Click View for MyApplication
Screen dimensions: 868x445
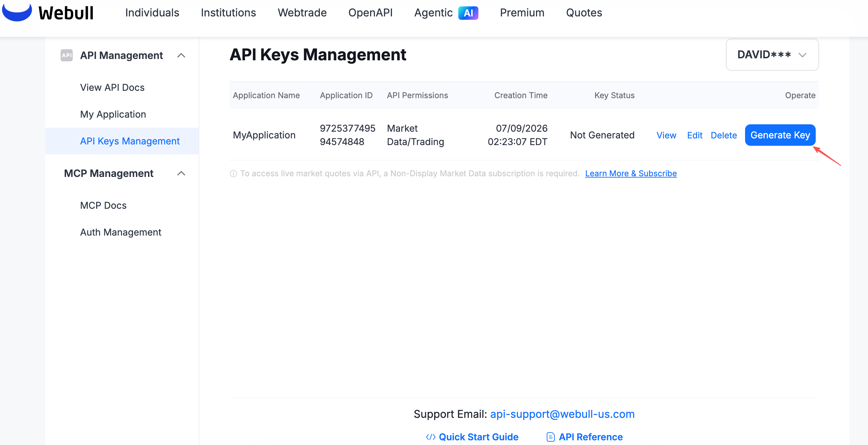[x=666, y=135]
